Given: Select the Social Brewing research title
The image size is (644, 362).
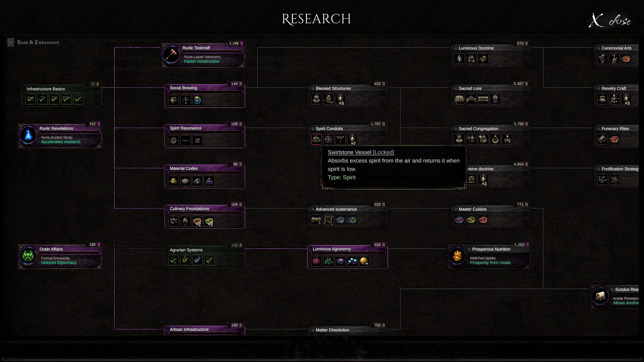Looking at the screenshot, I should (183, 88).
